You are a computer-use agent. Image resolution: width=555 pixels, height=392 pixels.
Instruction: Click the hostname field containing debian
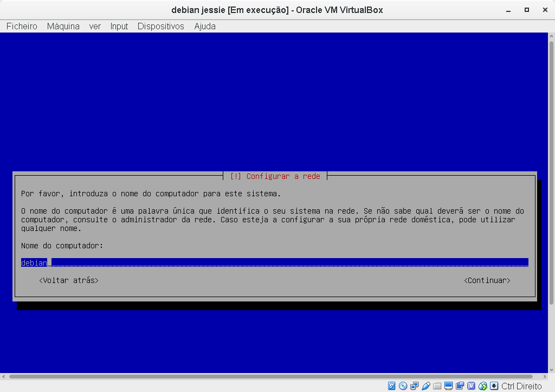pyautogui.click(x=275, y=263)
